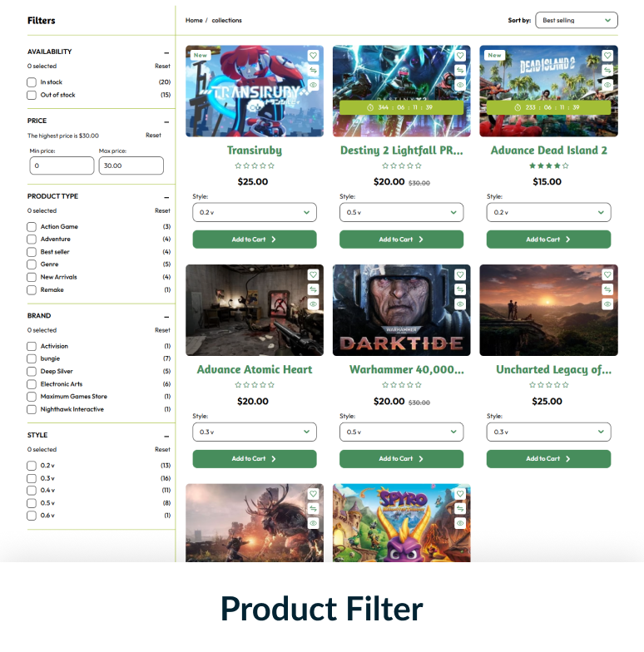Viewport: 644px width, 652px height.
Task: Open quick view eye icon on Transiruby
Action: [313, 85]
